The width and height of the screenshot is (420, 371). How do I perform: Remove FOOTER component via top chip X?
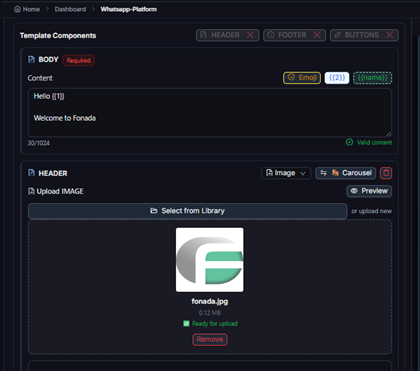pyautogui.click(x=317, y=35)
